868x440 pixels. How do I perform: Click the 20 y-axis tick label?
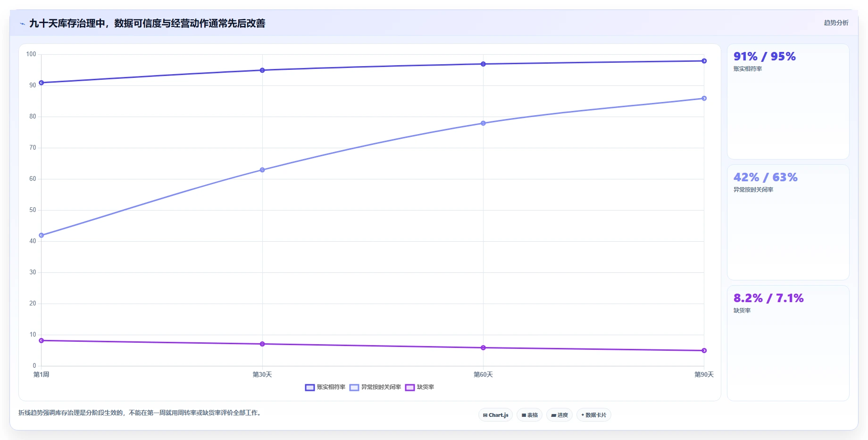coord(33,304)
